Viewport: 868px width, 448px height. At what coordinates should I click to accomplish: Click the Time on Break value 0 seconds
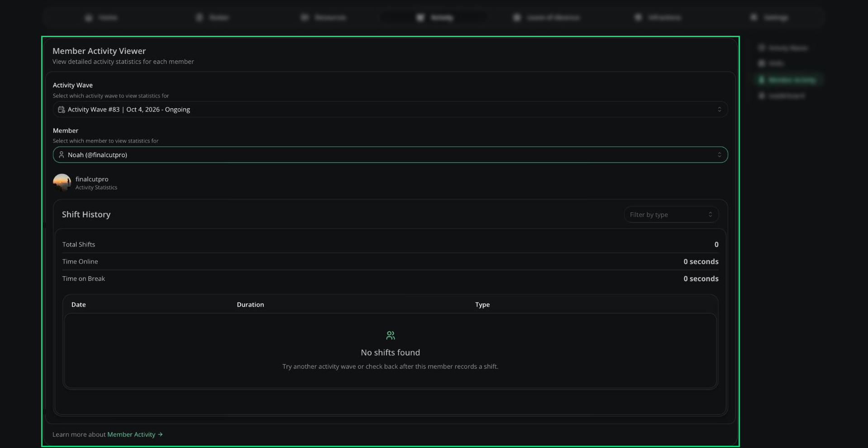(x=701, y=279)
